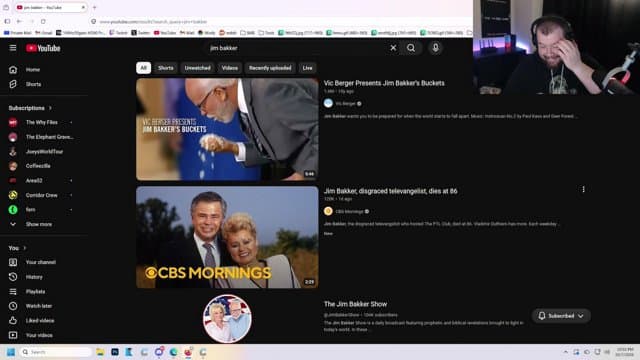The height and width of the screenshot is (360, 640).
Task: Open the CBS Mornings channel name link
Action: 349,211
